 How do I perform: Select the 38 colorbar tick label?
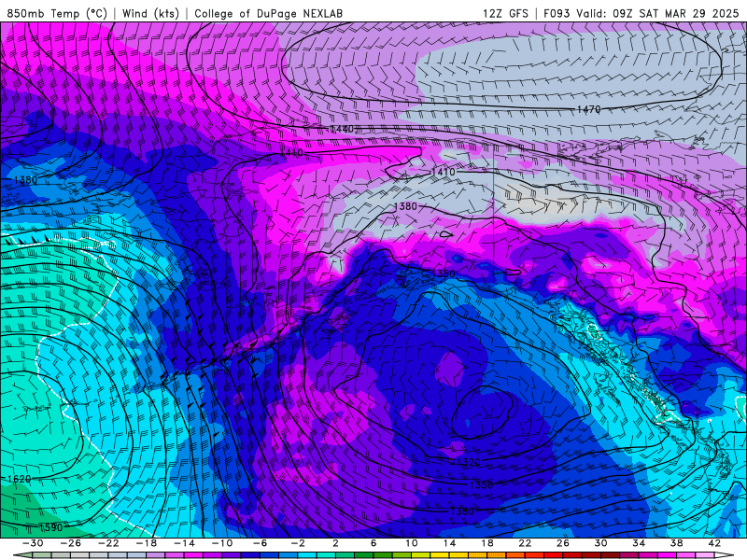click(676, 543)
